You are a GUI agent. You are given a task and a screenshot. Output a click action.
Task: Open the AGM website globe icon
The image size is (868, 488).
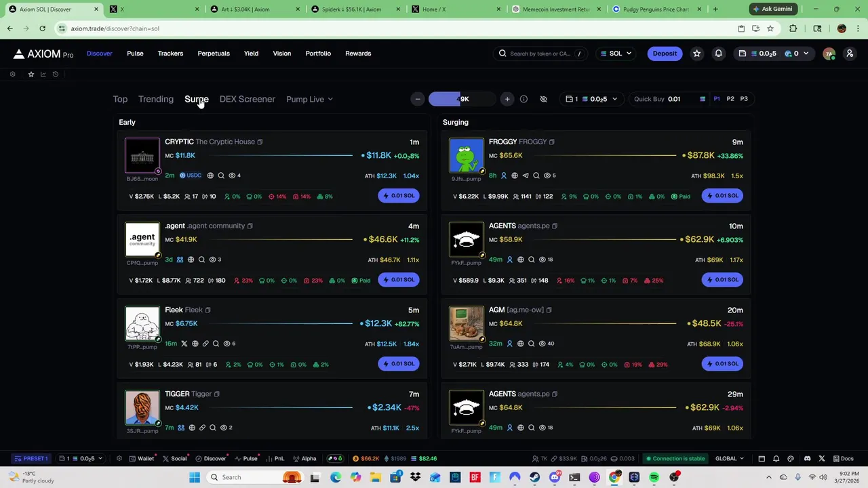click(x=521, y=344)
